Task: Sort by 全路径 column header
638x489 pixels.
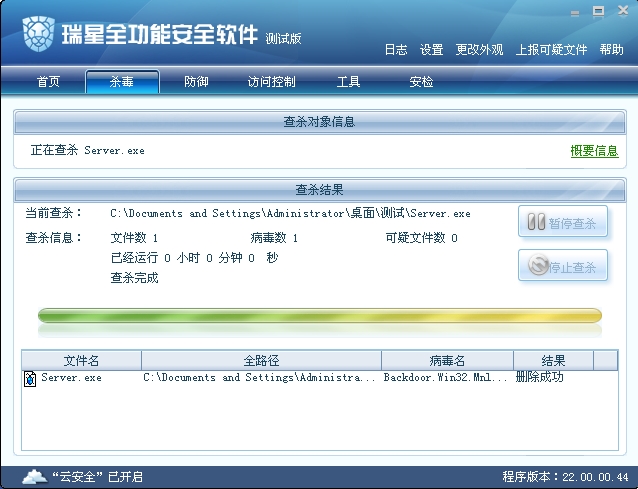Action: [x=261, y=360]
